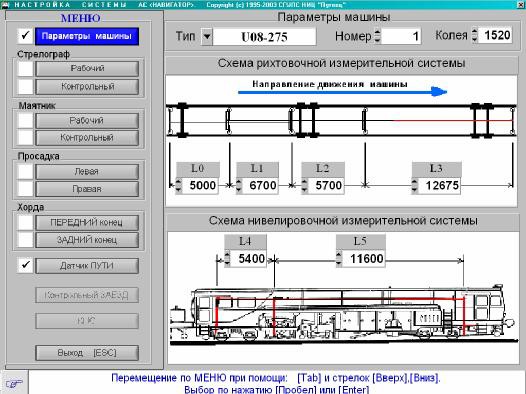The width and height of the screenshot is (526, 394).
Task: Click Схема рихтовочной измерительной системы heading
Action: point(341,63)
